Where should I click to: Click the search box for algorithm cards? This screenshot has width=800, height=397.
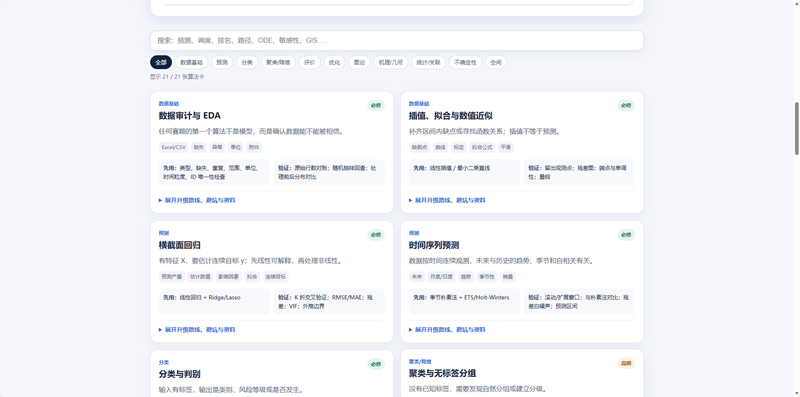click(x=396, y=40)
